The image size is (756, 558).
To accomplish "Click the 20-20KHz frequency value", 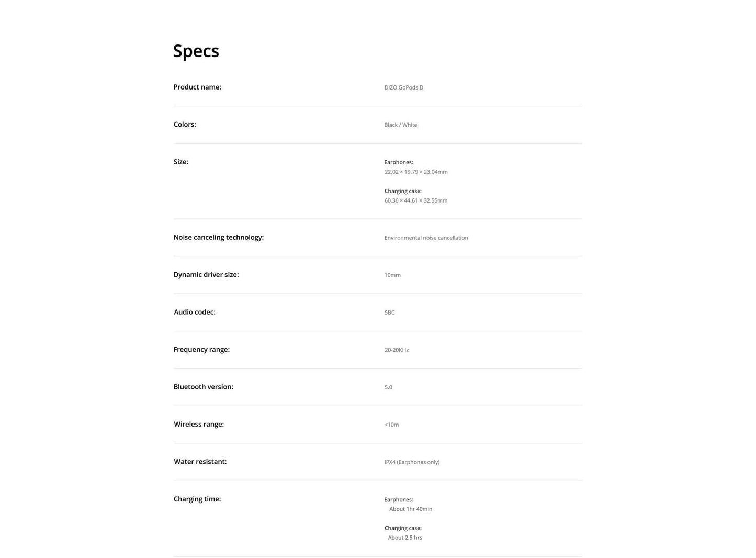I will click(x=397, y=350).
